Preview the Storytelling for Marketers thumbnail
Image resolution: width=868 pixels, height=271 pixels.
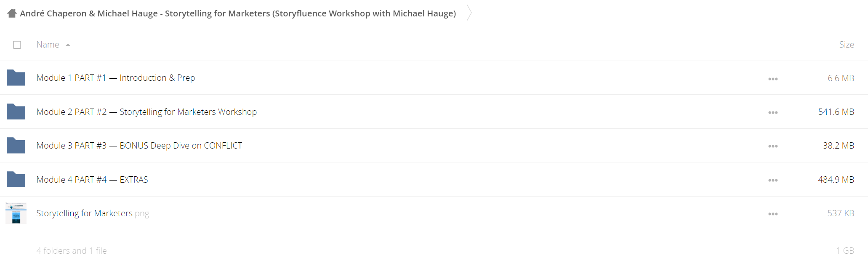16,213
